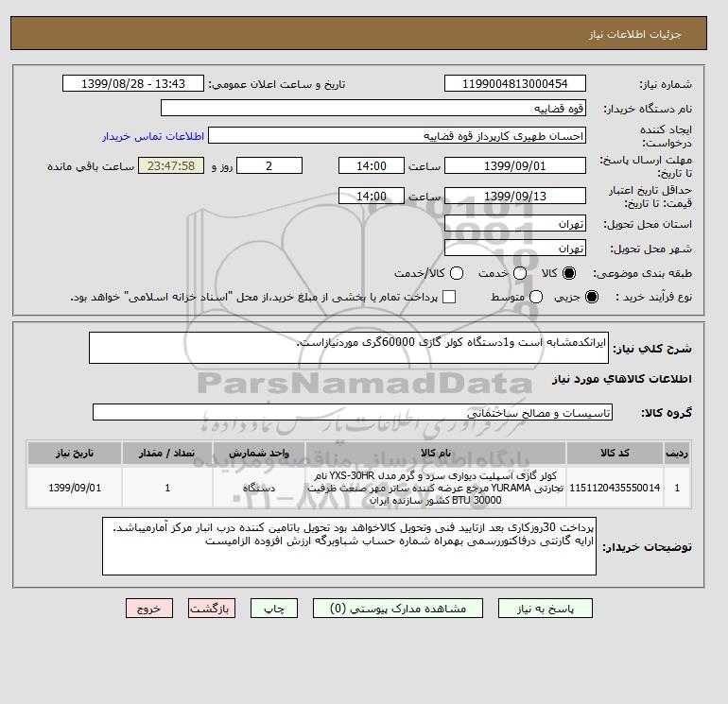This screenshot has width=728, height=704.
Task: Click the تاریخ نیاز column header
Action: pyautogui.click(x=75, y=453)
